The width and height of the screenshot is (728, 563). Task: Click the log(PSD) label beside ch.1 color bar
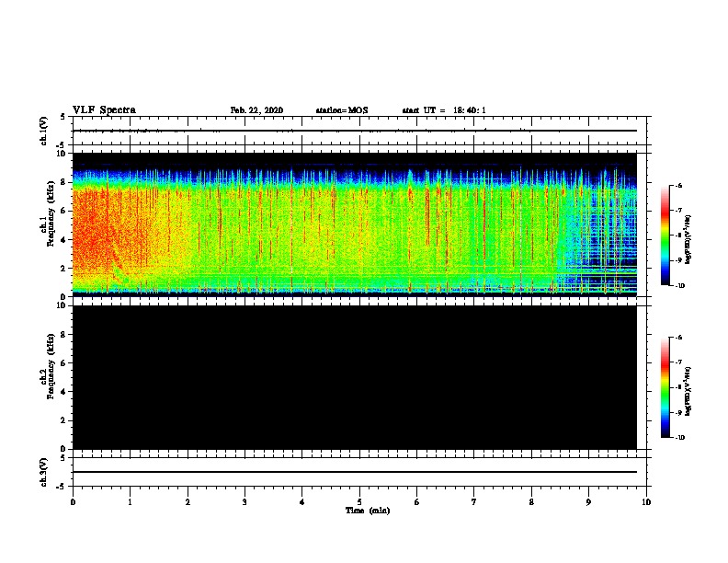pyautogui.click(x=688, y=239)
